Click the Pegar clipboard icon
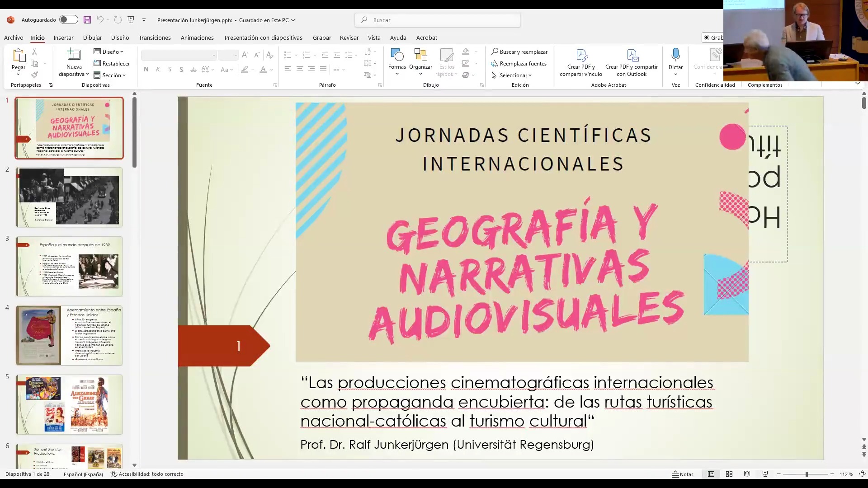 point(19,56)
